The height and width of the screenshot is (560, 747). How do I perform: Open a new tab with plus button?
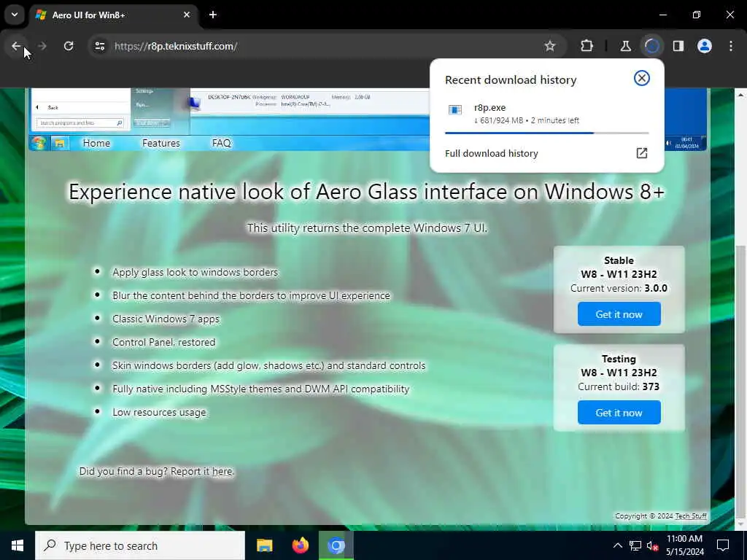213,15
